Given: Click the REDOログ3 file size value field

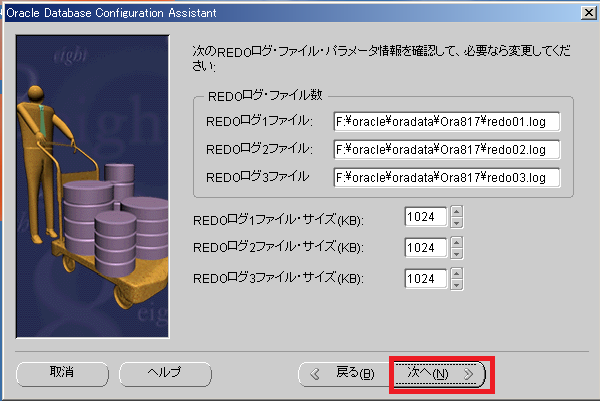Looking at the screenshot, I should (426, 279).
